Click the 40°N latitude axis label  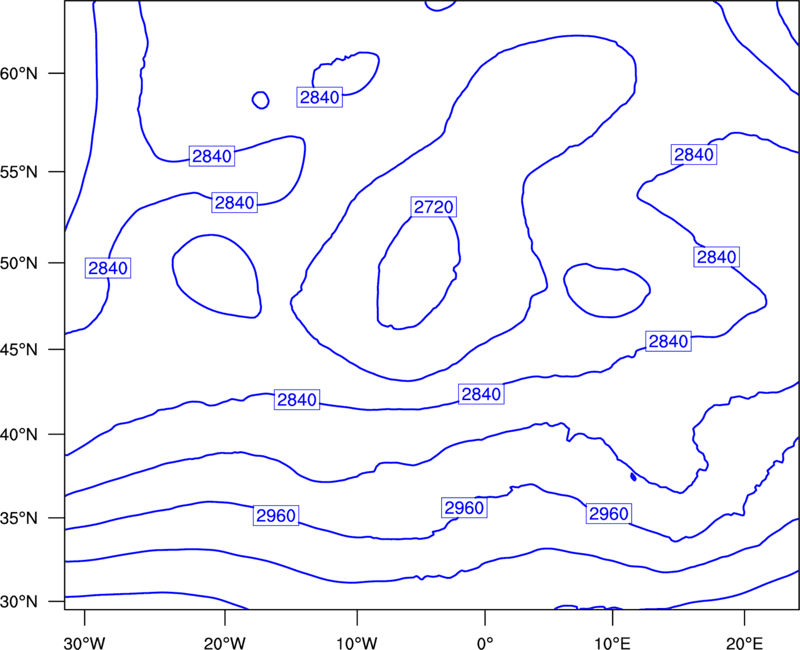[19, 435]
